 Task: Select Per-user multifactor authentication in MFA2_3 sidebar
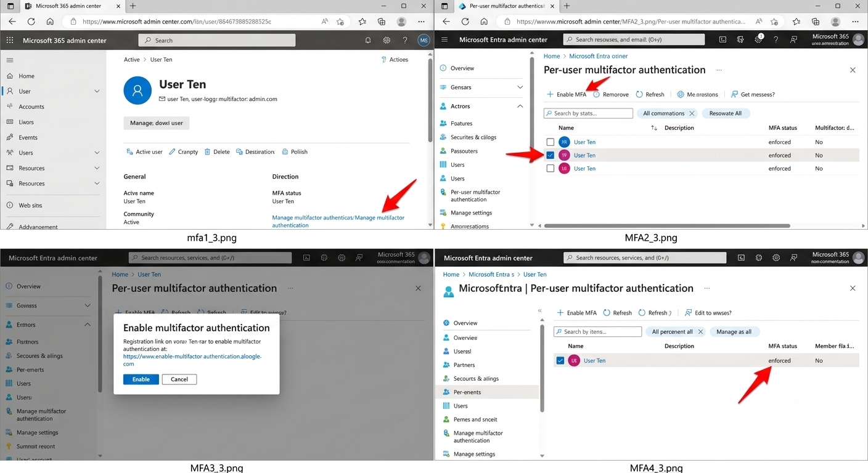[475, 196]
